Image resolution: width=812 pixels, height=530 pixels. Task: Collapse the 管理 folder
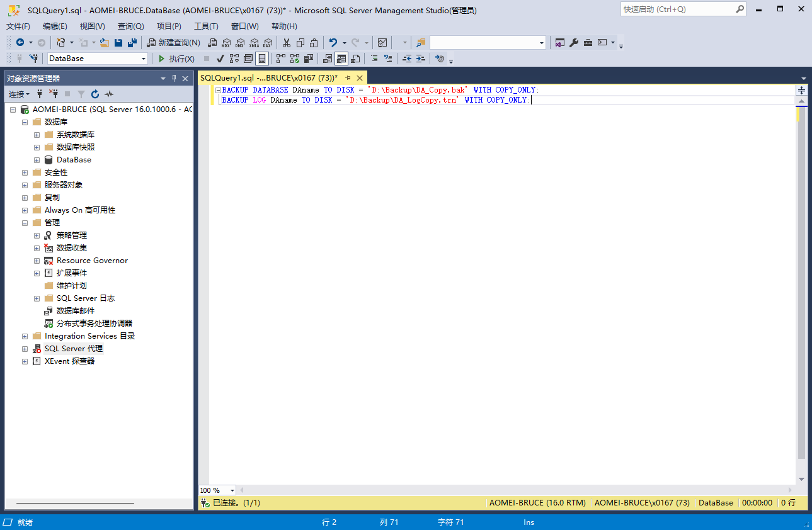(25, 223)
